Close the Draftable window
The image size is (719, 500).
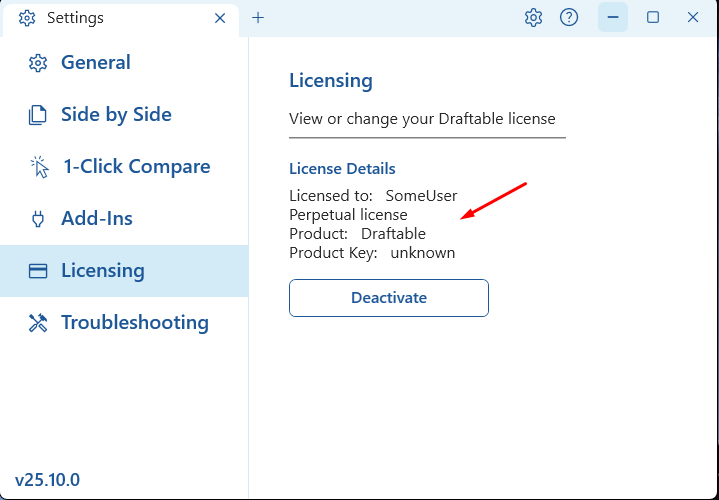tap(693, 17)
